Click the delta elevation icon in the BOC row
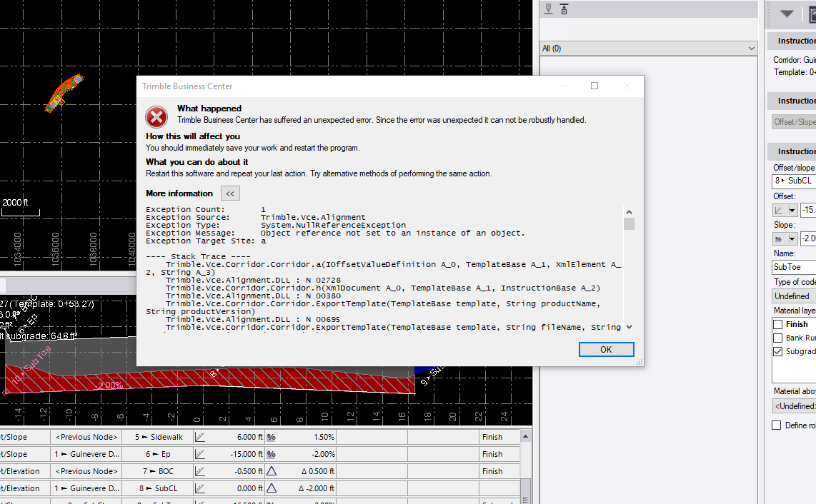 click(x=271, y=471)
